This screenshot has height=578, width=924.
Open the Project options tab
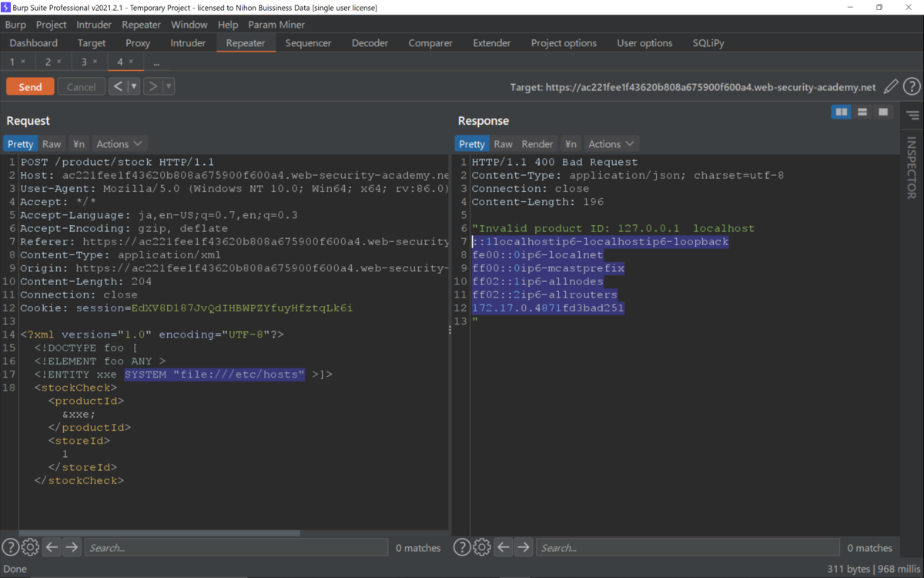click(x=564, y=43)
